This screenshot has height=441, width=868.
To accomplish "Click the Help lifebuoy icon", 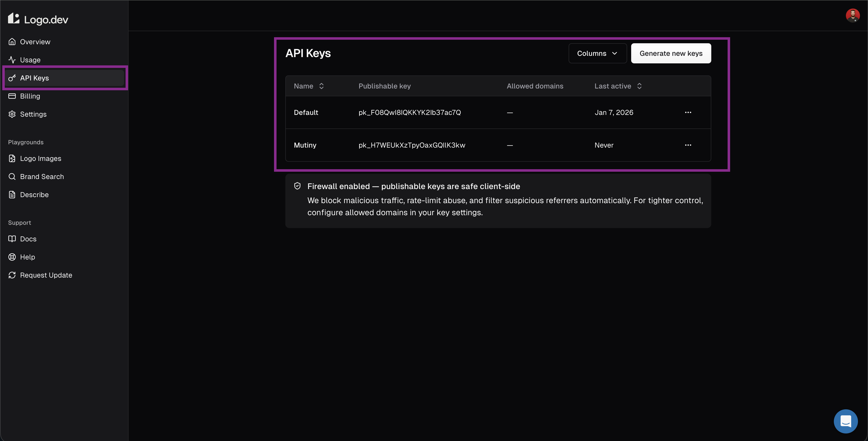I will [12, 257].
